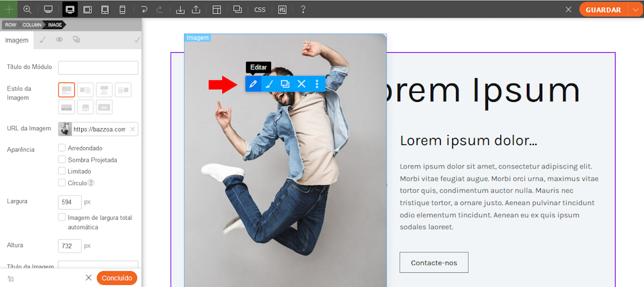644x287 pixels.
Task: Click the green add module plus button
Action: (9, 10)
